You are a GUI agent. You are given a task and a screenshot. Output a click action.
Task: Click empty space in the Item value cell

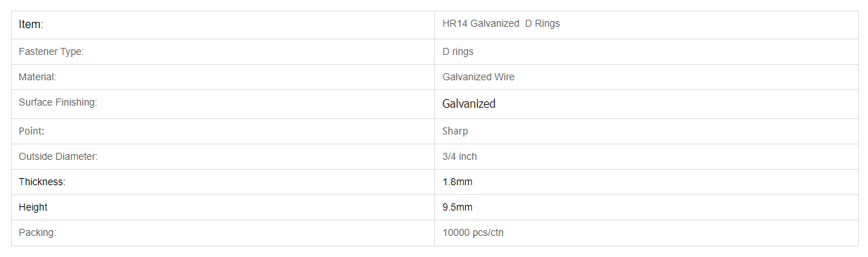tap(710, 25)
